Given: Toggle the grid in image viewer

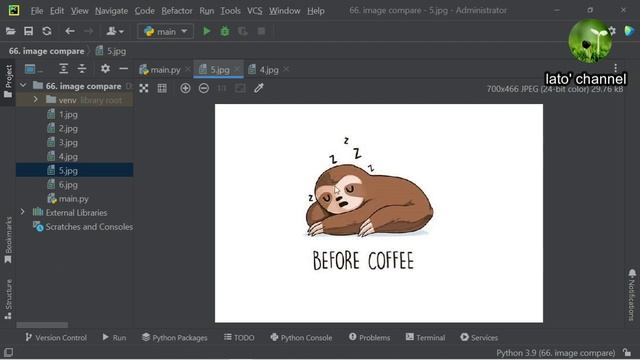Looking at the screenshot, I should pyautogui.click(x=162, y=88).
